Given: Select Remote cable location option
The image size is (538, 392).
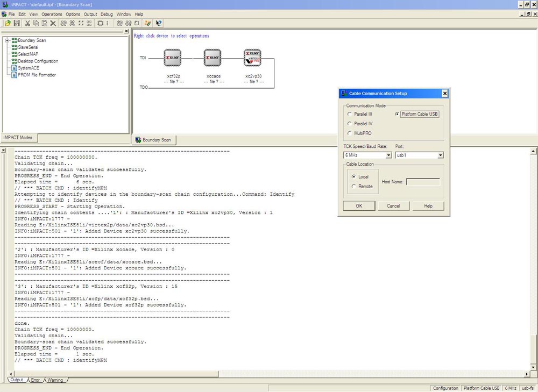Looking at the screenshot, I should 354,187.
